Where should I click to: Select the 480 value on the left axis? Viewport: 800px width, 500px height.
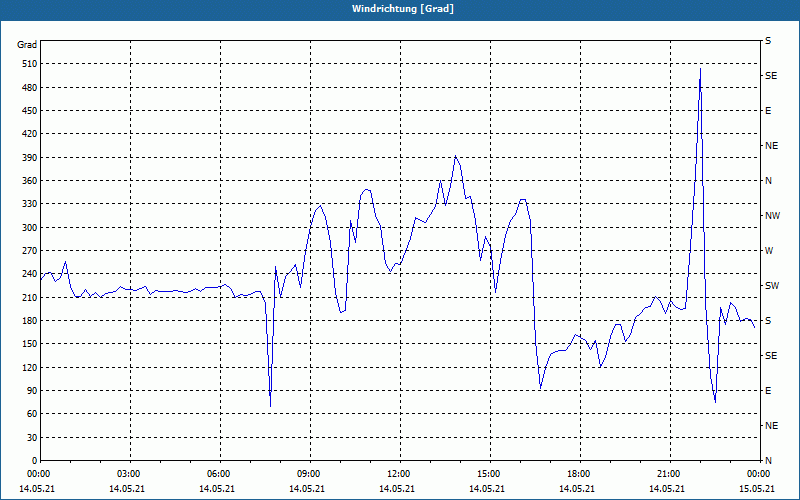[x=30, y=88]
